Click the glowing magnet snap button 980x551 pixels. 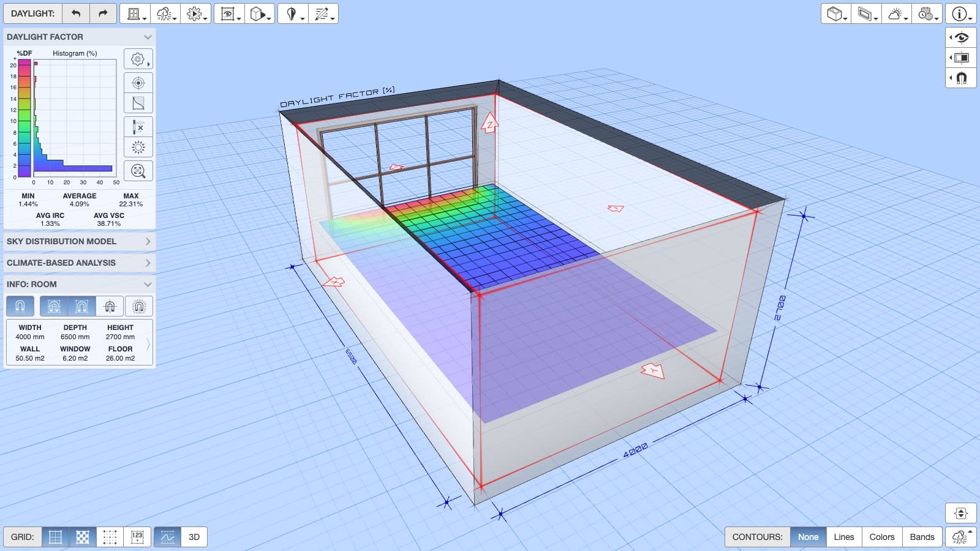click(139, 306)
